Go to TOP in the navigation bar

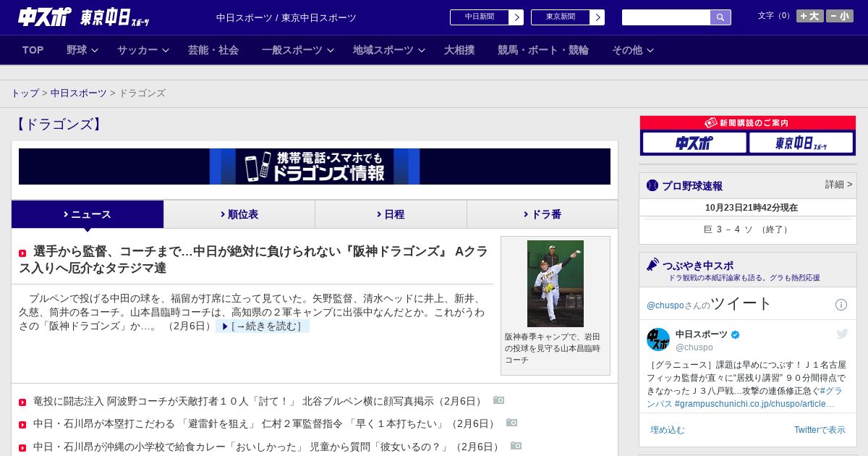tap(33, 50)
